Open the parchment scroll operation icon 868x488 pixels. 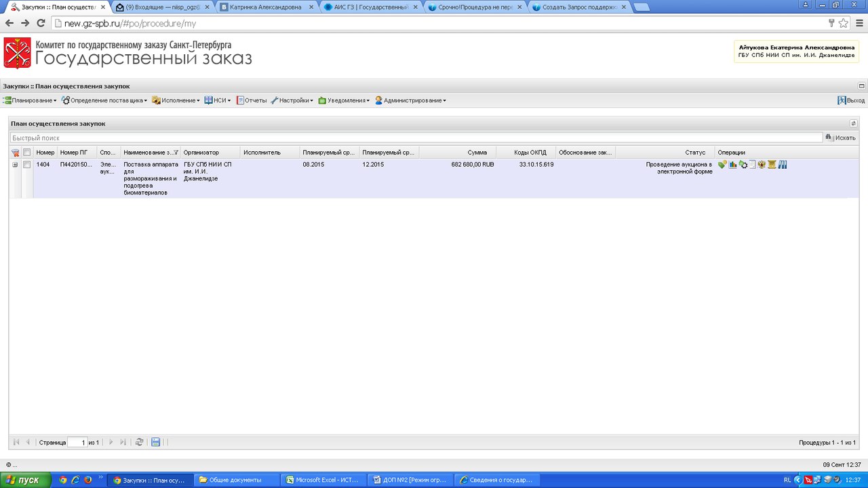click(x=772, y=165)
